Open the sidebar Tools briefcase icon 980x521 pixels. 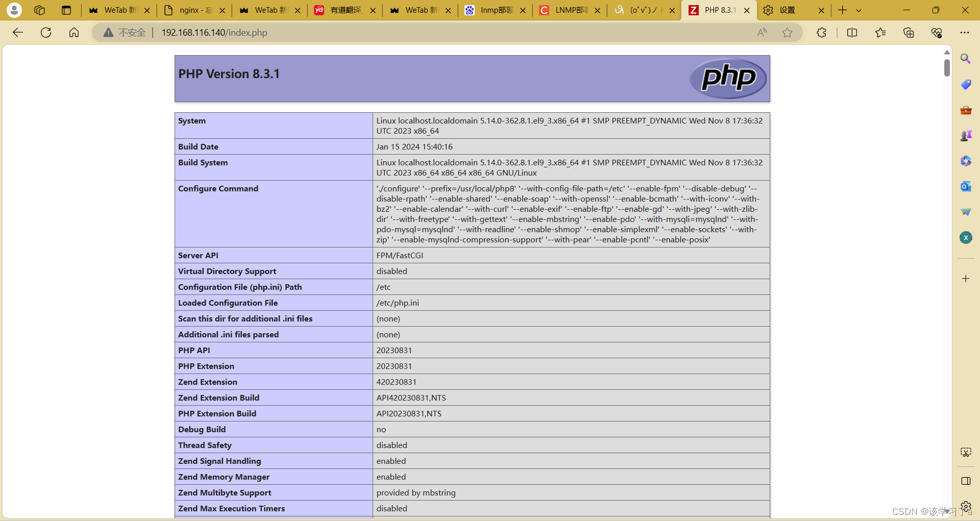[x=966, y=110]
